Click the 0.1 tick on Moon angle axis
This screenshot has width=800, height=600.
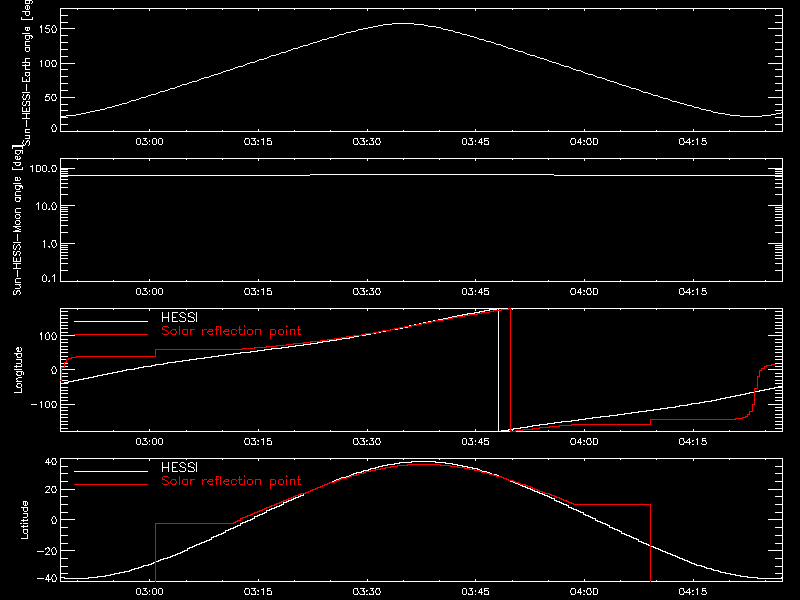(49, 279)
